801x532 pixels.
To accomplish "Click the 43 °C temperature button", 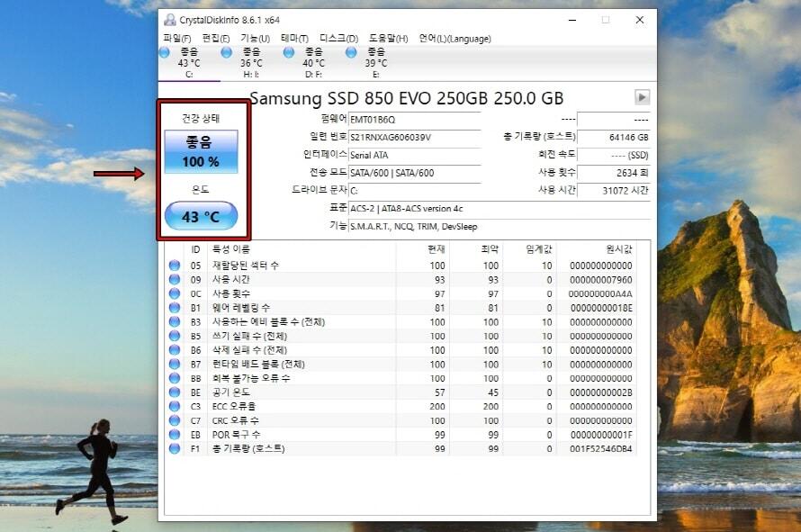I will pyautogui.click(x=201, y=216).
